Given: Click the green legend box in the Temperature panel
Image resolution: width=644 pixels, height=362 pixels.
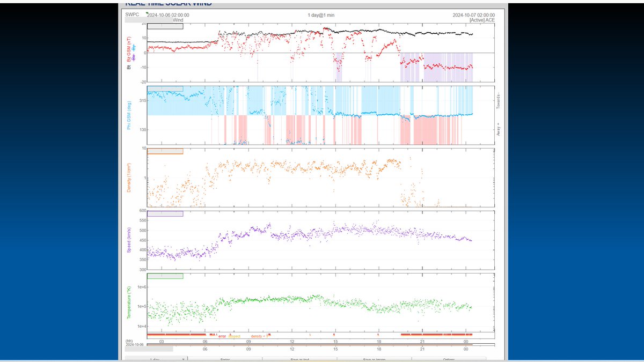Looking at the screenshot, I should (x=166, y=276).
